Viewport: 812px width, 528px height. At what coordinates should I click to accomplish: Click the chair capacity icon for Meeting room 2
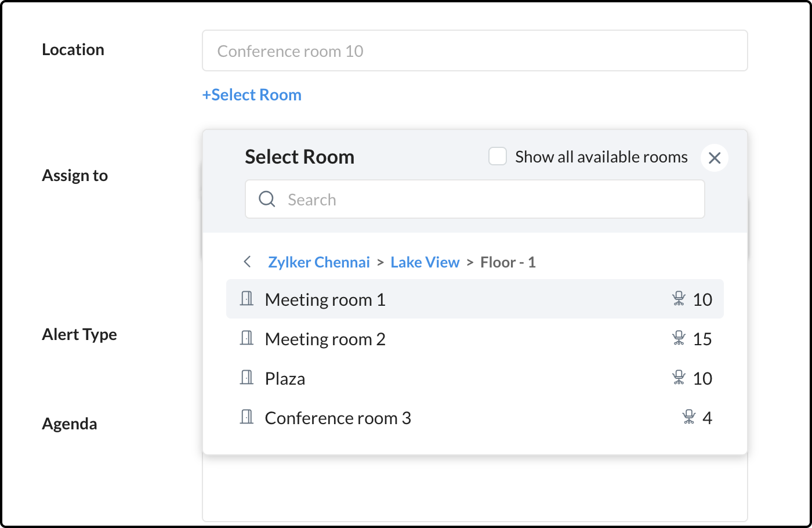click(x=679, y=338)
